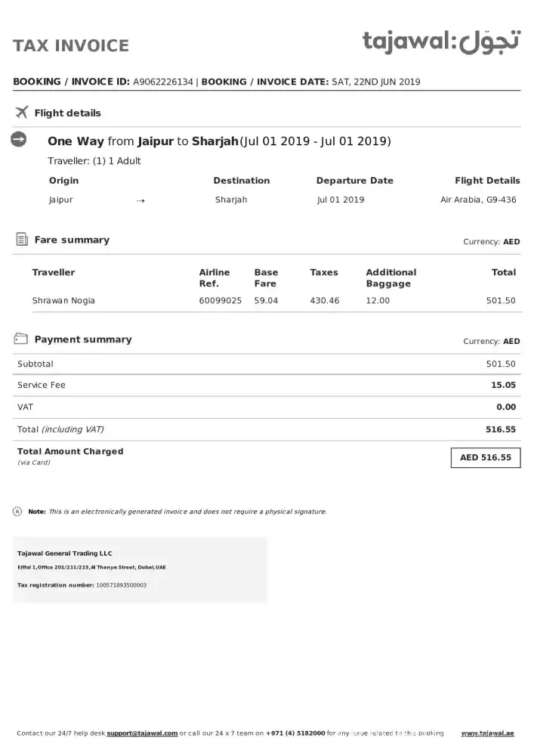Click traveller name Shrawan Nogia

coord(63,300)
